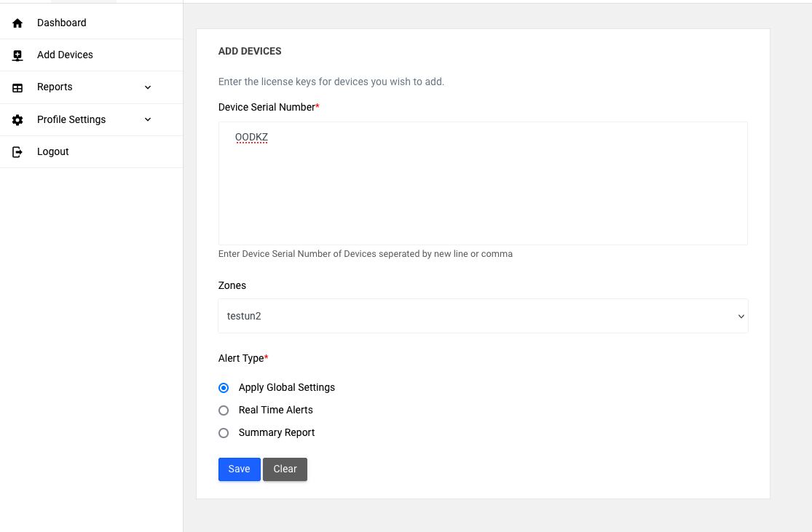Click the Profile Settings menu label
Screen dimensions: 812x532
click(71, 119)
